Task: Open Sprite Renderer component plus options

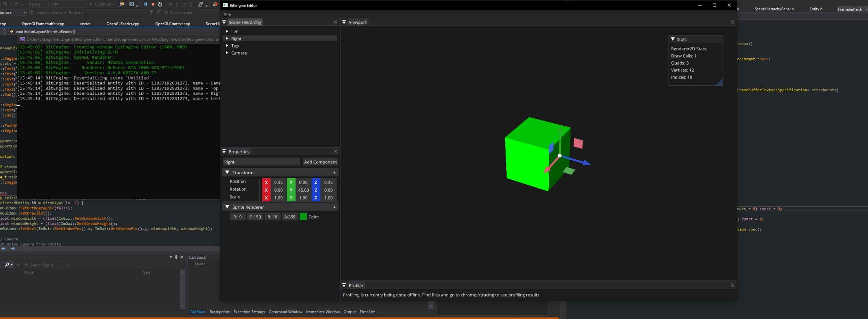Action: [x=334, y=207]
